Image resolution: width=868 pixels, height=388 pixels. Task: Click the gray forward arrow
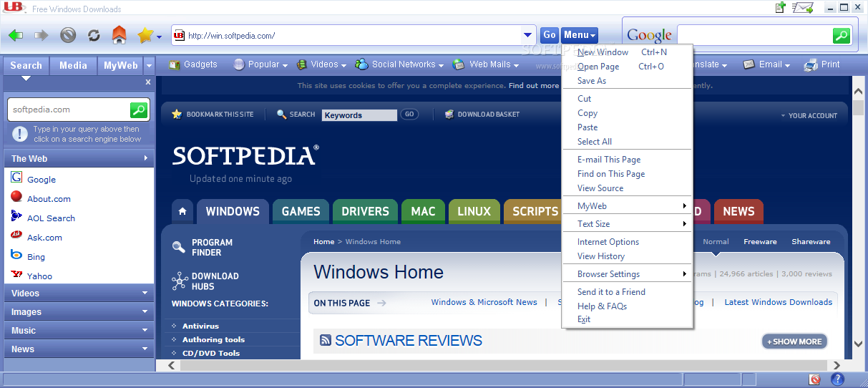[x=42, y=35]
